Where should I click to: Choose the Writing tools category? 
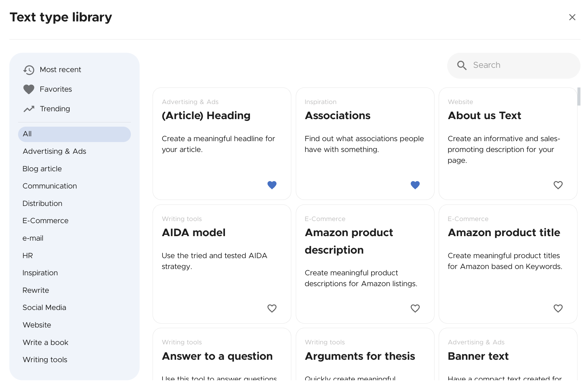click(x=45, y=359)
